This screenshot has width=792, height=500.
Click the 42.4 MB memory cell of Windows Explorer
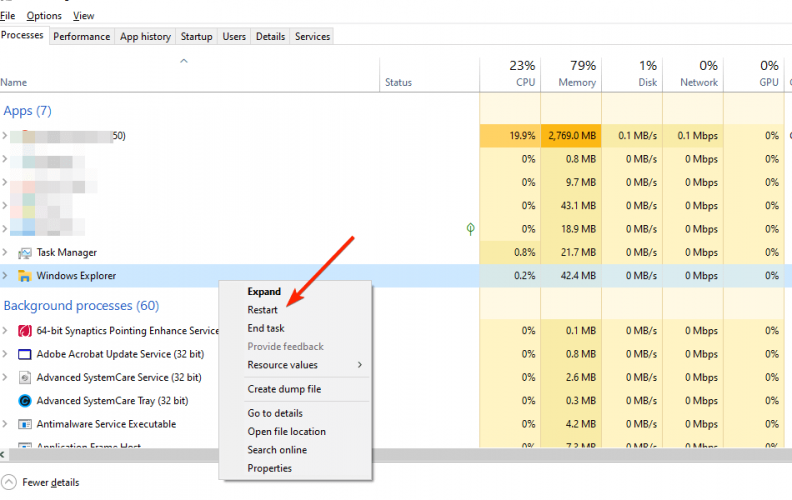click(571, 276)
